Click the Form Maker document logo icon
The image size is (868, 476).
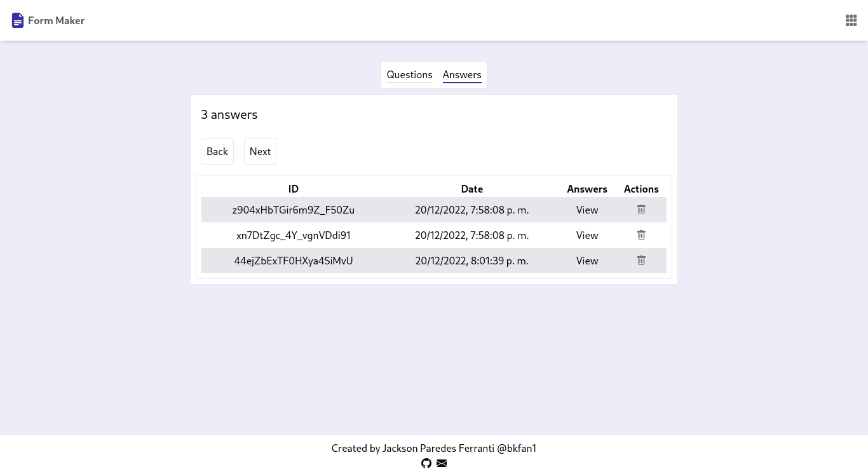click(18, 20)
